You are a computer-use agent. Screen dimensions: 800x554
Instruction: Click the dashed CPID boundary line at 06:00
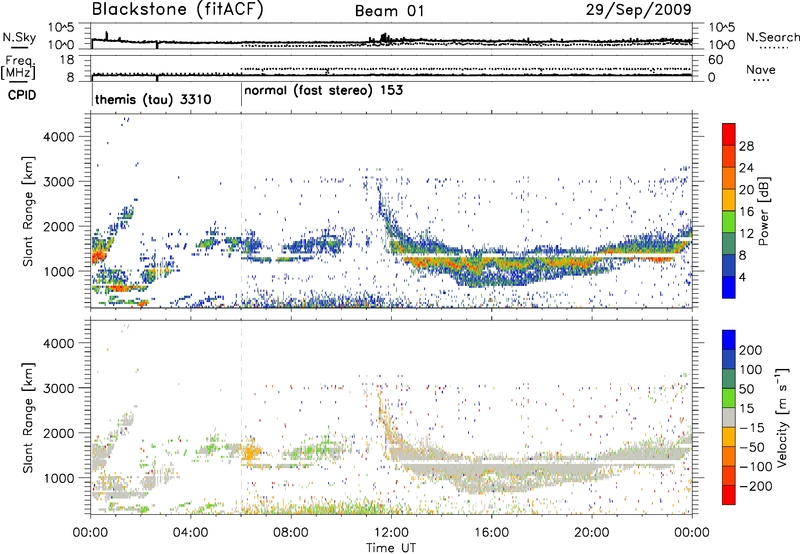pos(241,210)
